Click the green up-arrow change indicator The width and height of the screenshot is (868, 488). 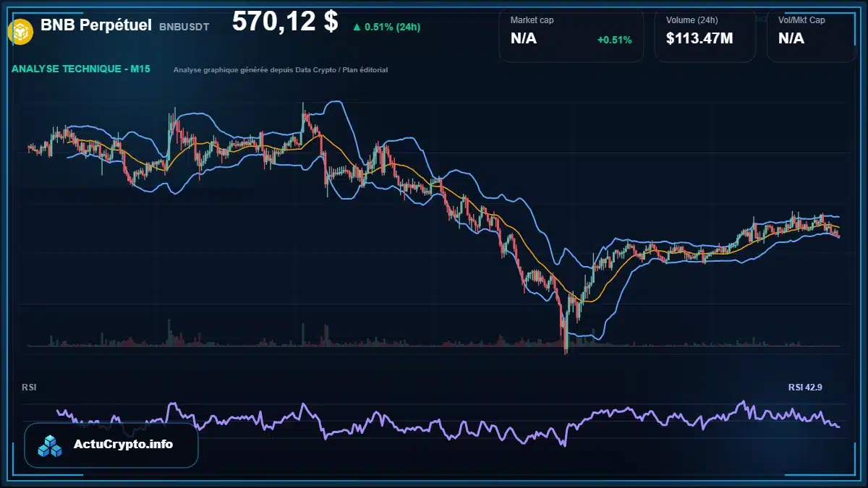click(357, 27)
